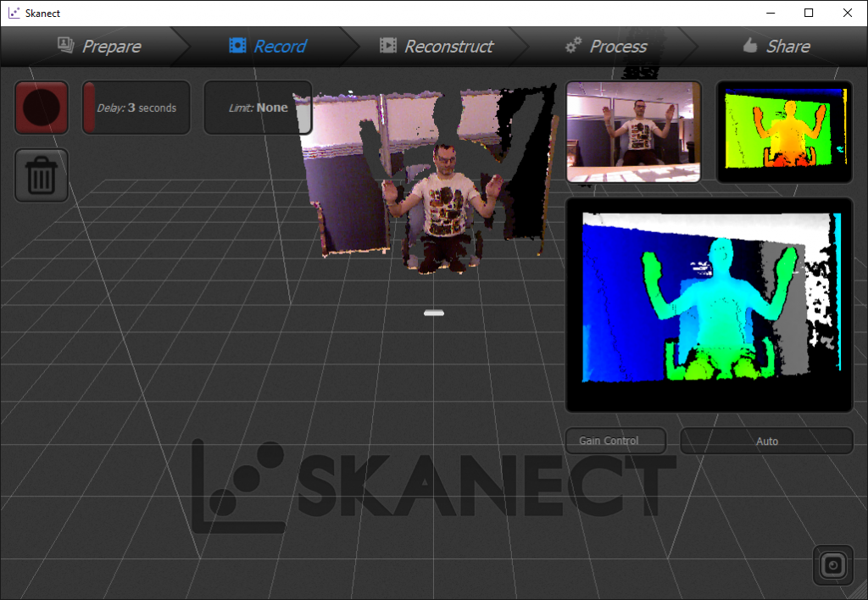Reset the view with the bottom-right camera icon
The height and width of the screenshot is (600, 868).
[x=833, y=565]
